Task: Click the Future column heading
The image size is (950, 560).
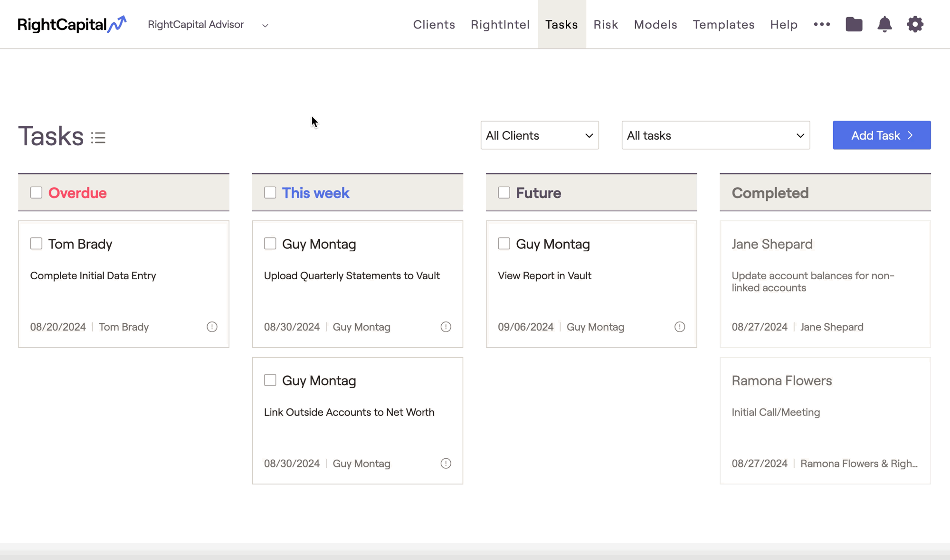Action: 539,193
